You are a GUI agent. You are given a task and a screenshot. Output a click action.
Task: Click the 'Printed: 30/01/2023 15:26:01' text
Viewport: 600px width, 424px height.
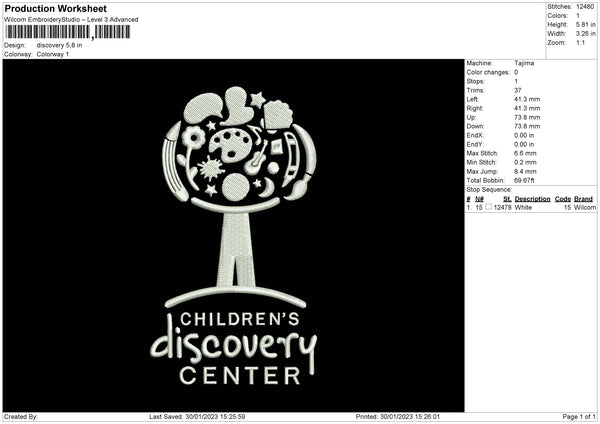tap(398, 417)
